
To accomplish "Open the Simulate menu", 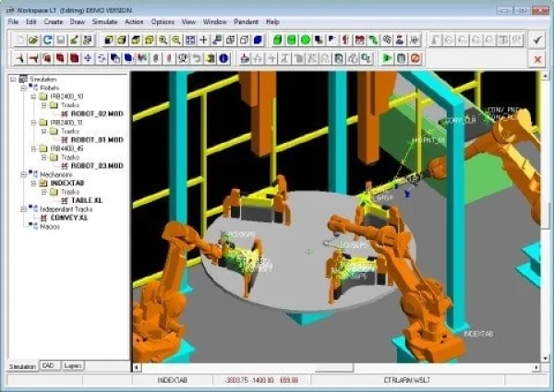I will pyautogui.click(x=104, y=22).
